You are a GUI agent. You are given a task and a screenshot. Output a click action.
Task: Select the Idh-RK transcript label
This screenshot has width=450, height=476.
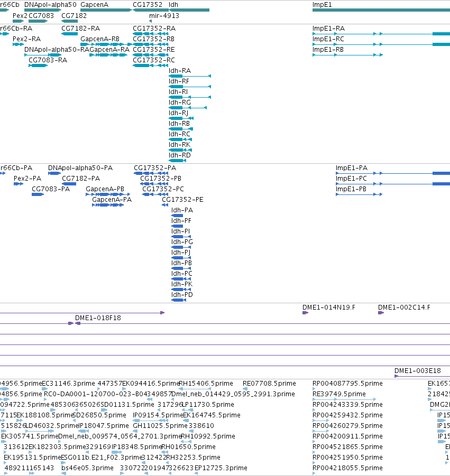tap(180, 145)
